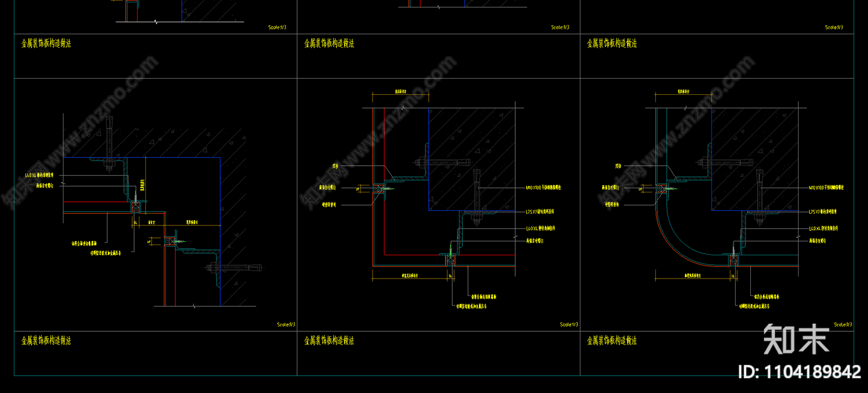Click the L75X7 annotation in the square-corner detail

[540, 212]
